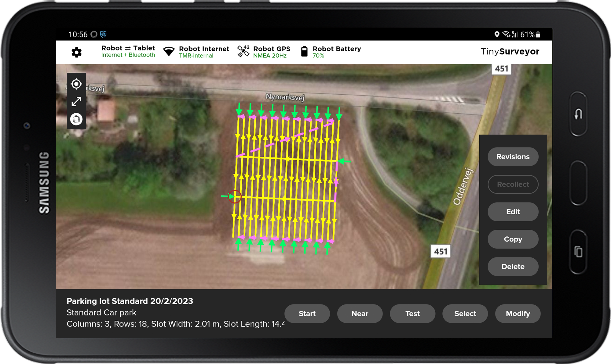This screenshot has height=364, width=611.
Task: Click the Robot GPS satellite icon
Action: 243,51
